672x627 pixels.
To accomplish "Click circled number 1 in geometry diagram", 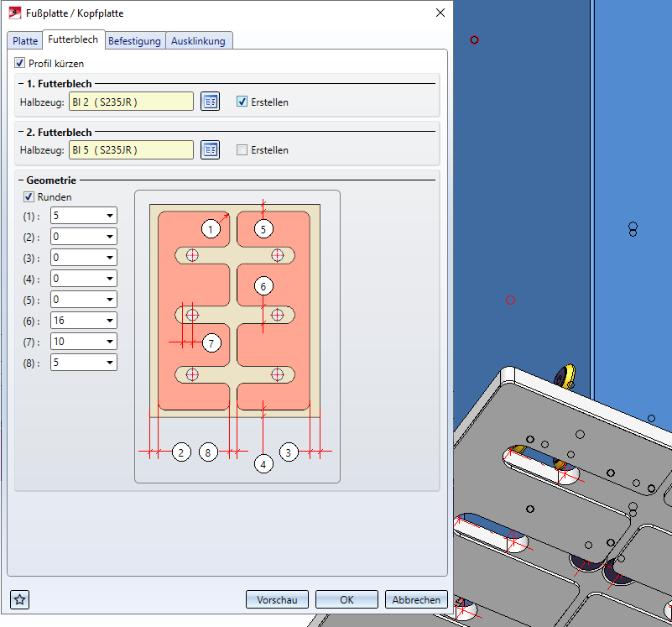I will tap(211, 228).
